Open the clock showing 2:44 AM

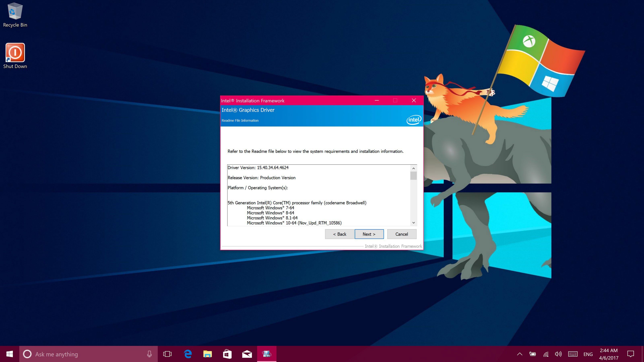point(609,354)
